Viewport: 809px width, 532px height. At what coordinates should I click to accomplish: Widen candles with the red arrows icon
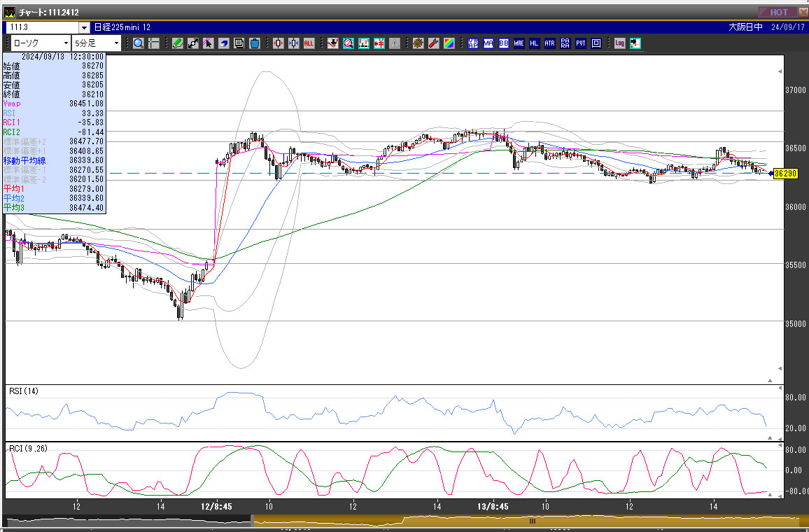(x=278, y=43)
